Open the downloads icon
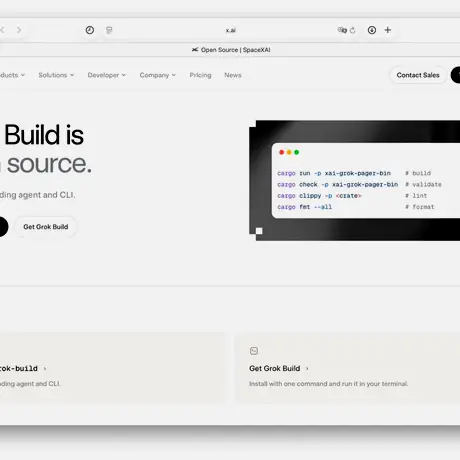The image size is (460, 460). pyautogui.click(x=372, y=30)
